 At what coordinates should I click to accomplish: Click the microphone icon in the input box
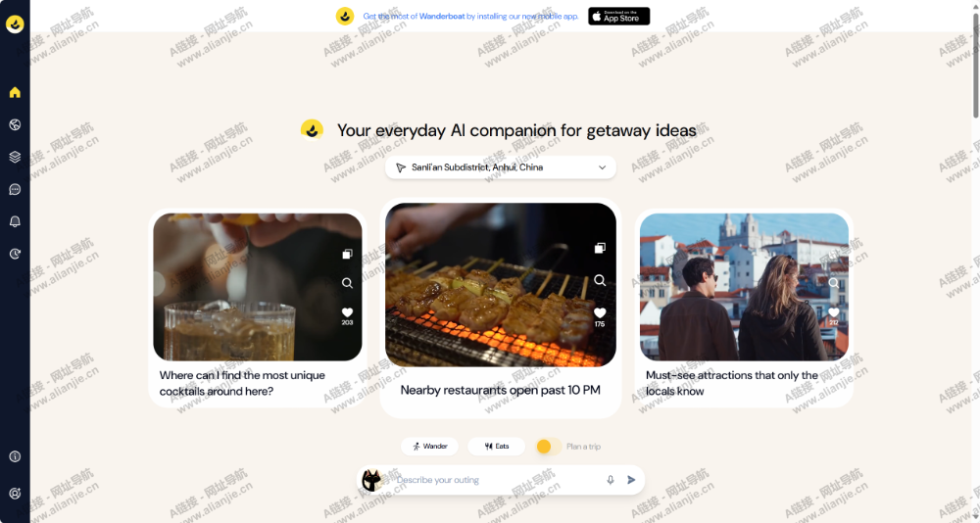tap(611, 480)
